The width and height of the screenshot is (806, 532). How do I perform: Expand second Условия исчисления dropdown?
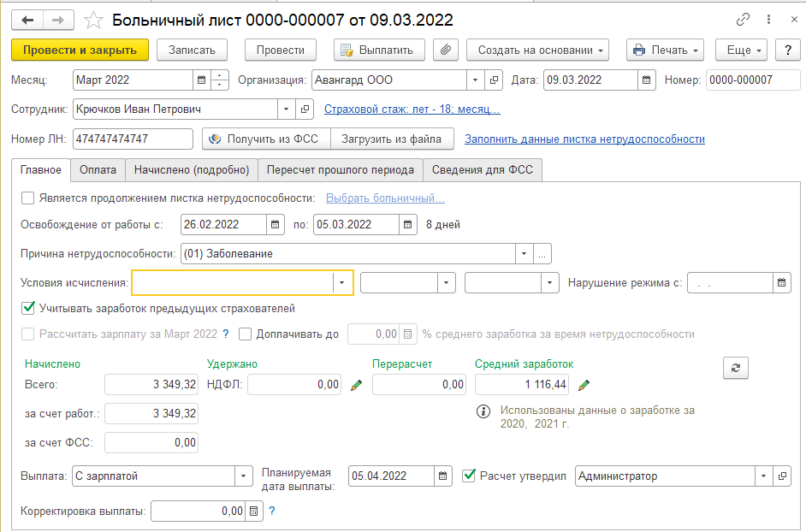pos(446,283)
